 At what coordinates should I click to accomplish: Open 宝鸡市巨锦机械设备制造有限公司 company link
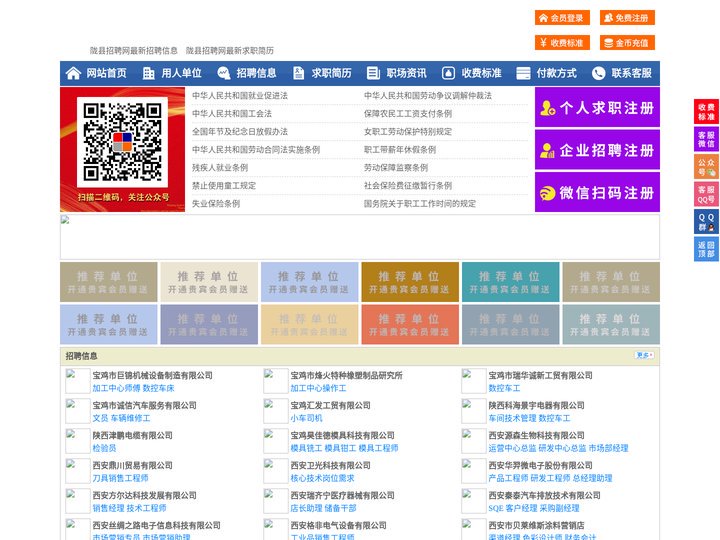152,375
